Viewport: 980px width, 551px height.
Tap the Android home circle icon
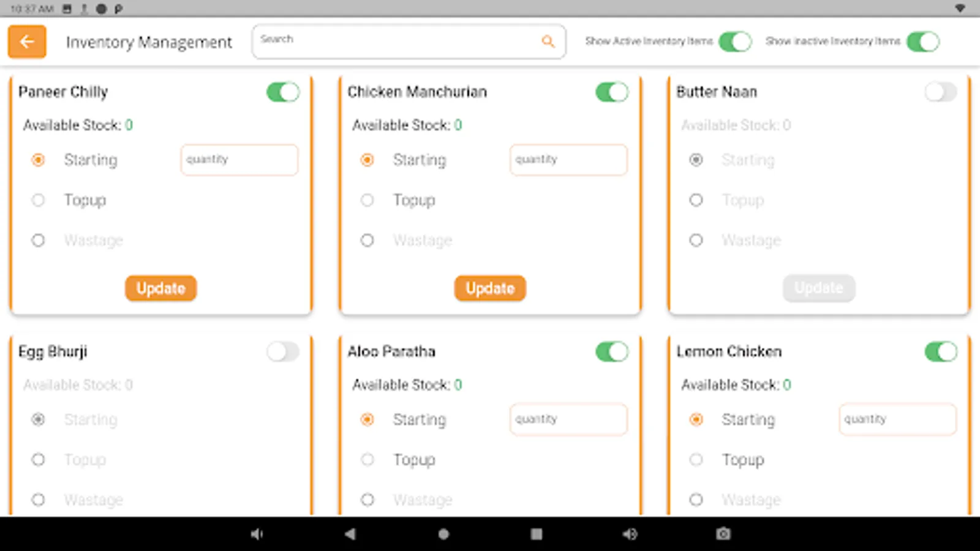[x=443, y=534]
